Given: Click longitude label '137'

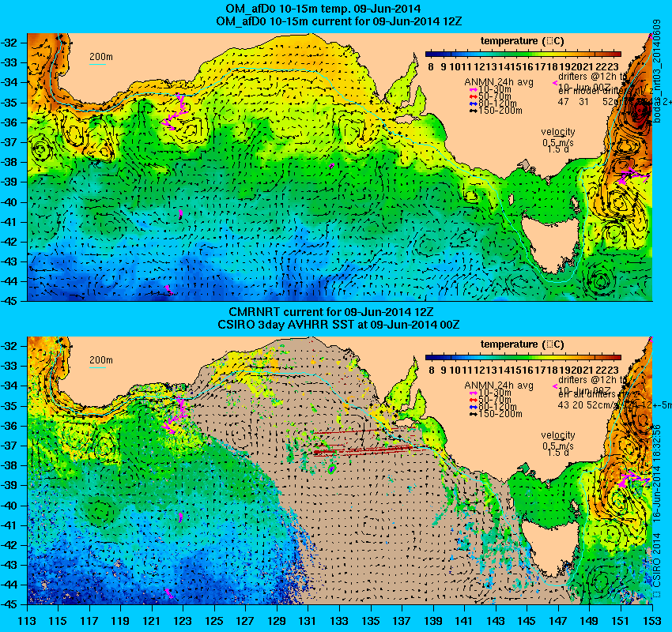Looking at the screenshot, I should pos(402,620).
